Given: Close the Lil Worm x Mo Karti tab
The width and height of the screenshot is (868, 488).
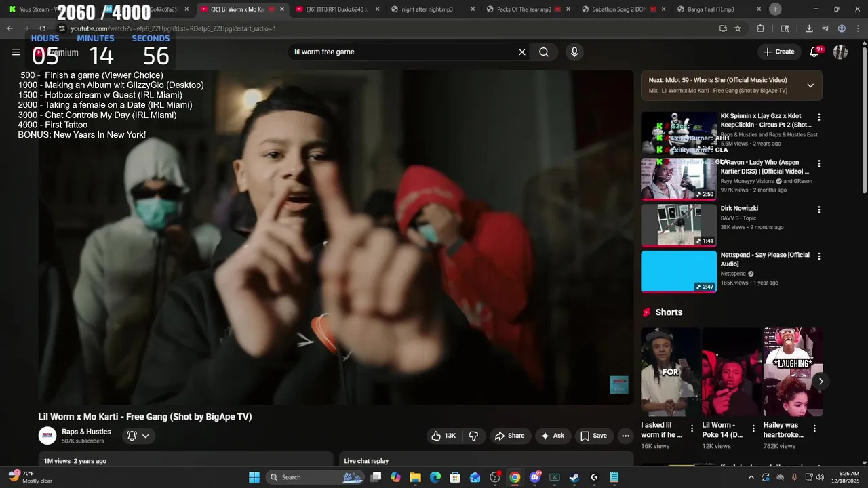Looking at the screenshot, I should [x=282, y=9].
